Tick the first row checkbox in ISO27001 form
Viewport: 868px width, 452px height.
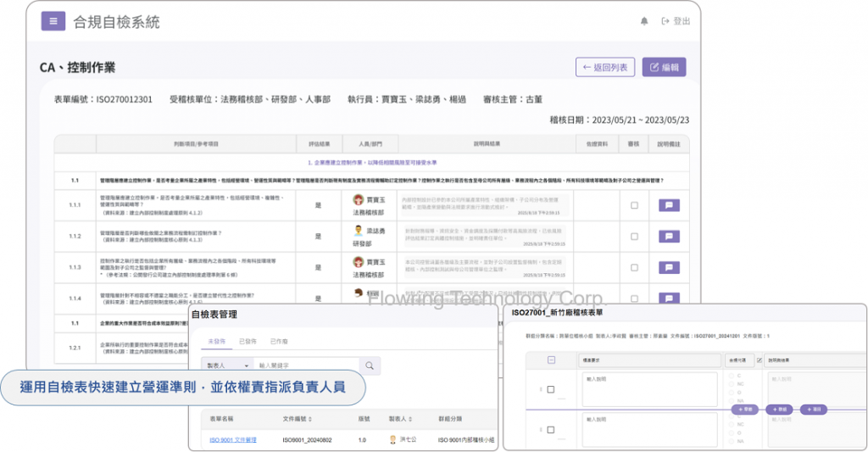coord(549,390)
